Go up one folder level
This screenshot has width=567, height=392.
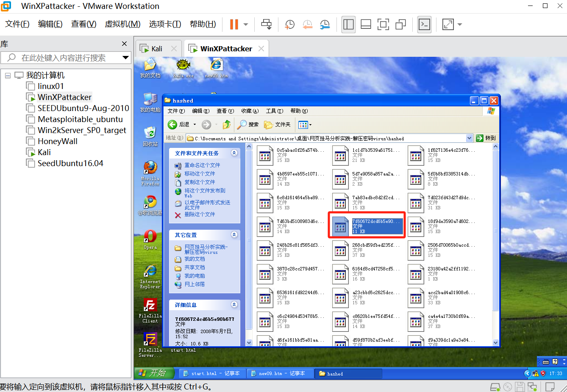227,125
